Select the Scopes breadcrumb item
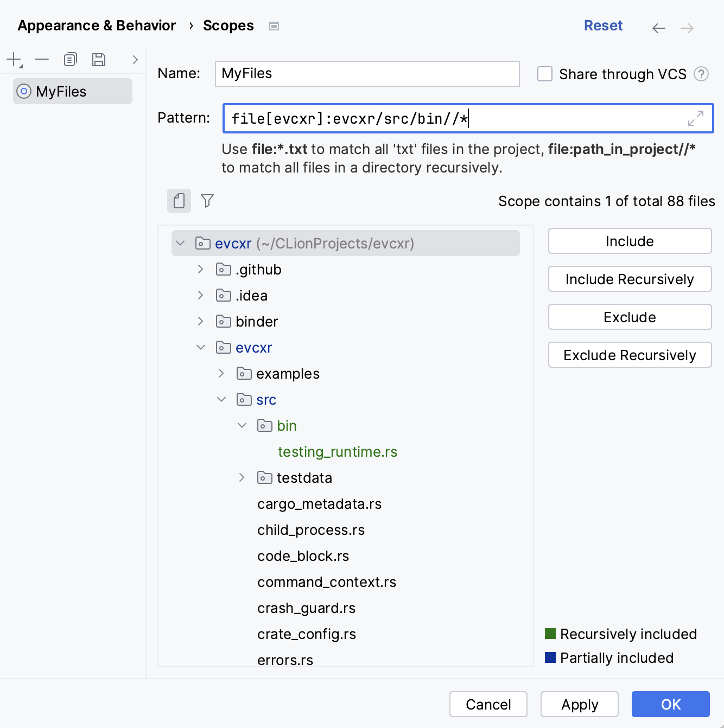Screen dimensions: 724x728 coord(228,25)
